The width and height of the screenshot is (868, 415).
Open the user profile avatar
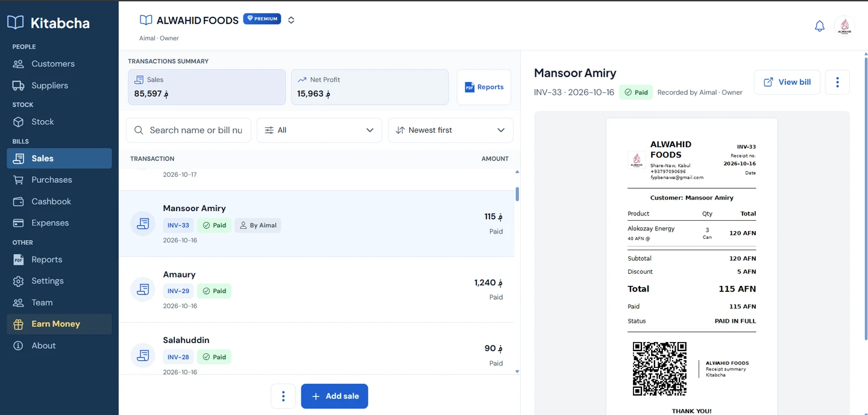(844, 26)
